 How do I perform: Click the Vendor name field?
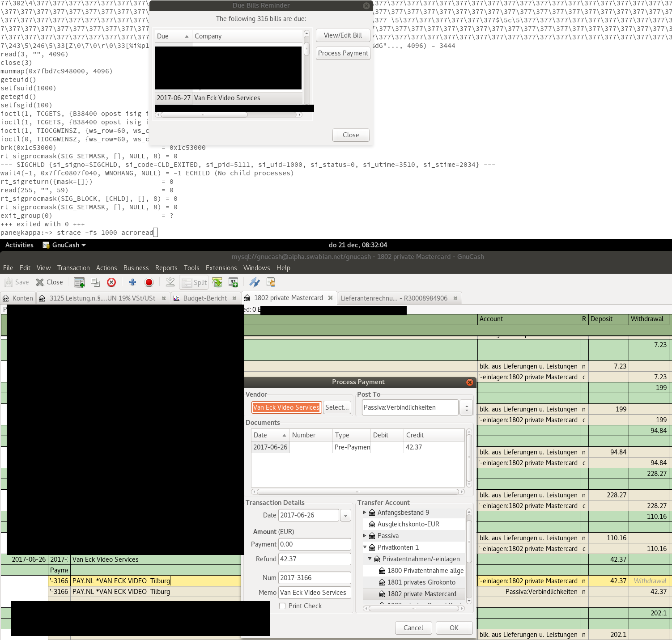click(x=286, y=407)
